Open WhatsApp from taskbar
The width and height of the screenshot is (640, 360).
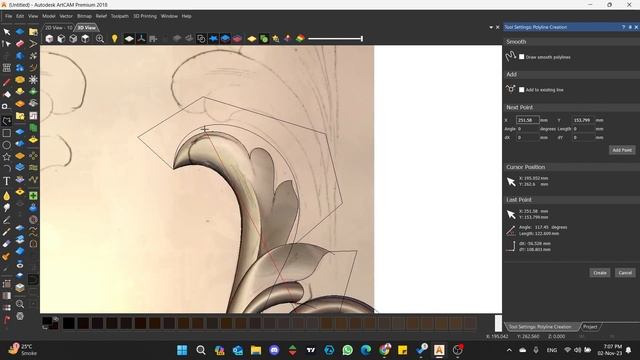click(347, 350)
